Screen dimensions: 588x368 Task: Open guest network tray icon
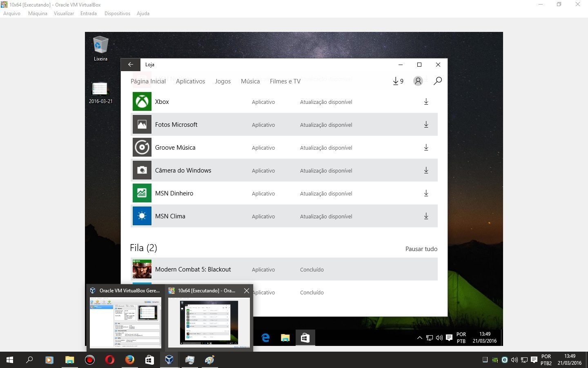430,338
